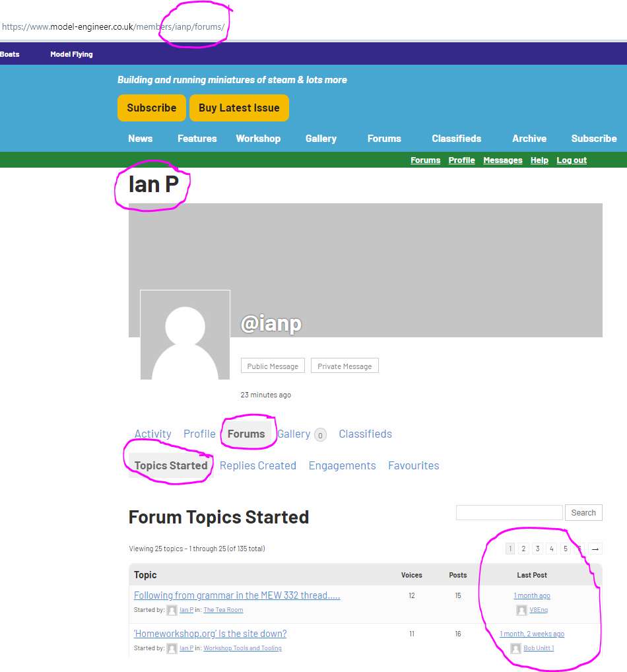Select the Favourites sub-tab
Screen dimensions: 627x672
click(414, 465)
